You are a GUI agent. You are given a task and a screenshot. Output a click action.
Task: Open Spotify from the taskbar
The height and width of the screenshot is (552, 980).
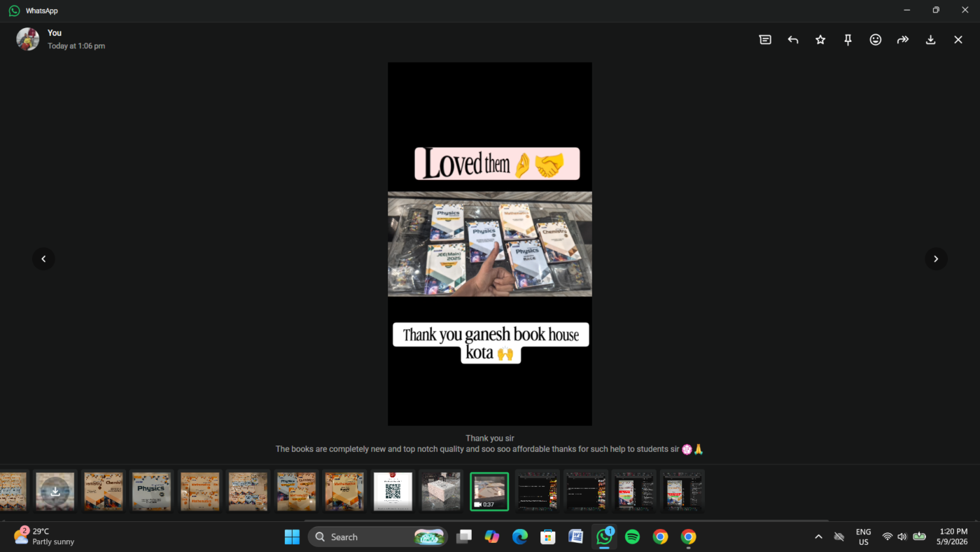coord(632,537)
